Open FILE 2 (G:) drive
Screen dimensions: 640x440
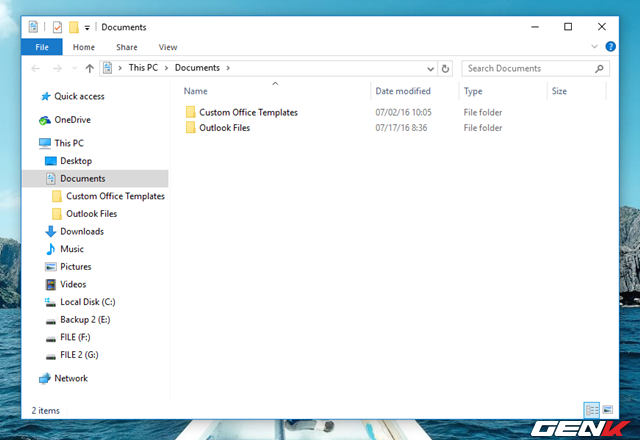click(x=79, y=355)
